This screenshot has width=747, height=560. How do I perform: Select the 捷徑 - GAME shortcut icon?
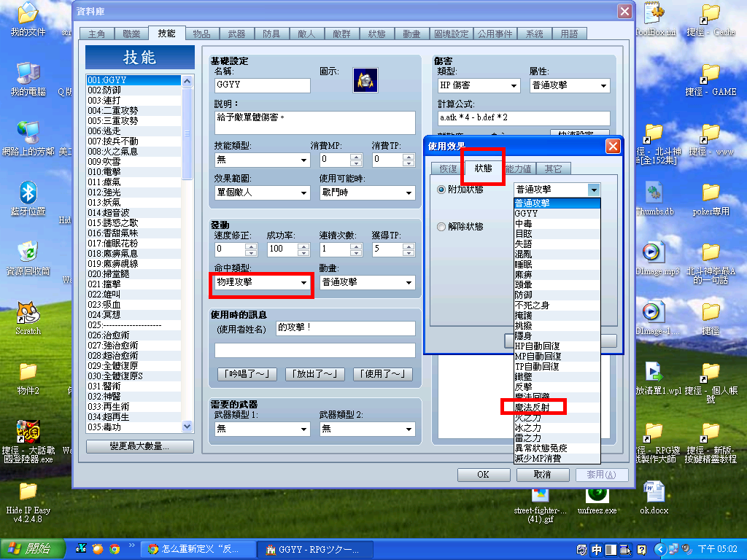(x=711, y=79)
